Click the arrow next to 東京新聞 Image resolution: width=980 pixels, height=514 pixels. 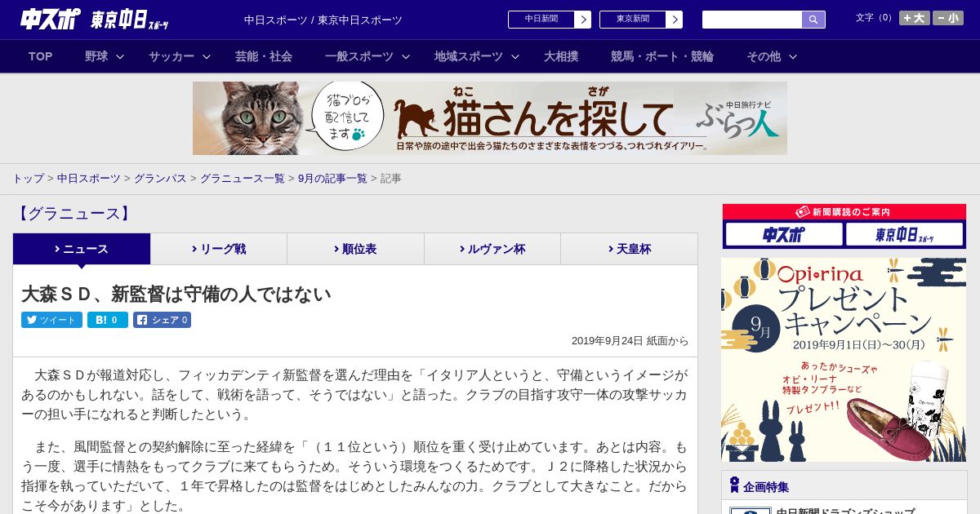click(x=675, y=20)
